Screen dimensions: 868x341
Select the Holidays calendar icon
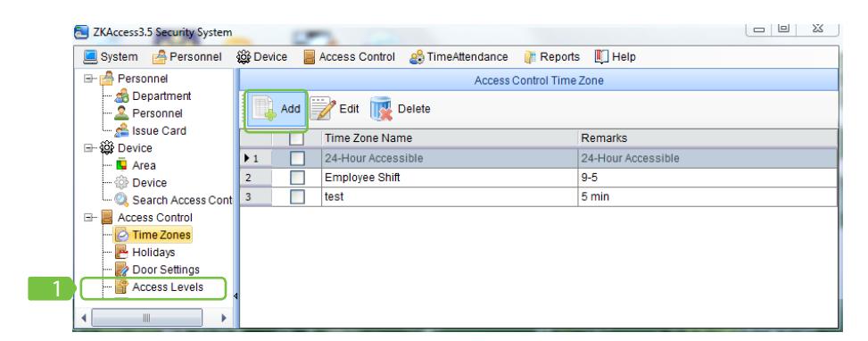tap(122, 253)
